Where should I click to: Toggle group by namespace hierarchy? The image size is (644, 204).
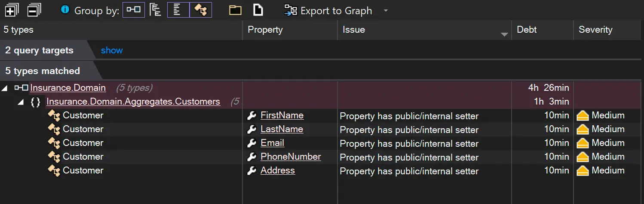click(156, 9)
